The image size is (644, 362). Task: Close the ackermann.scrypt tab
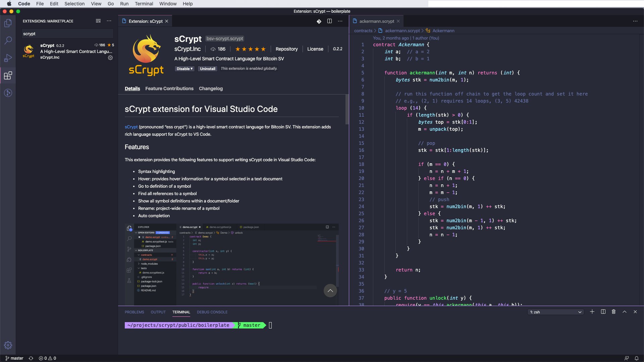tap(398, 21)
